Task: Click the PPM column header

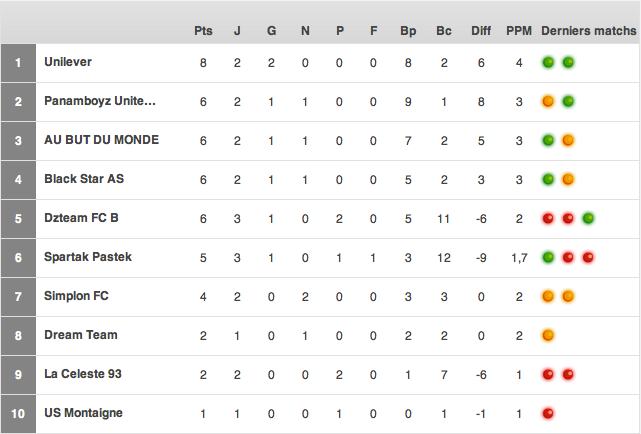Action: click(x=519, y=31)
